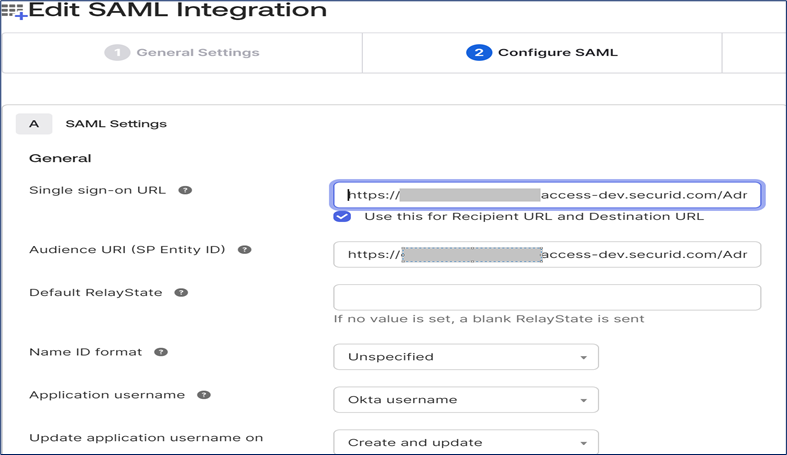The height and width of the screenshot is (455, 787).
Task: Click the app integration icon beside the title
Action: [x=13, y=11]
